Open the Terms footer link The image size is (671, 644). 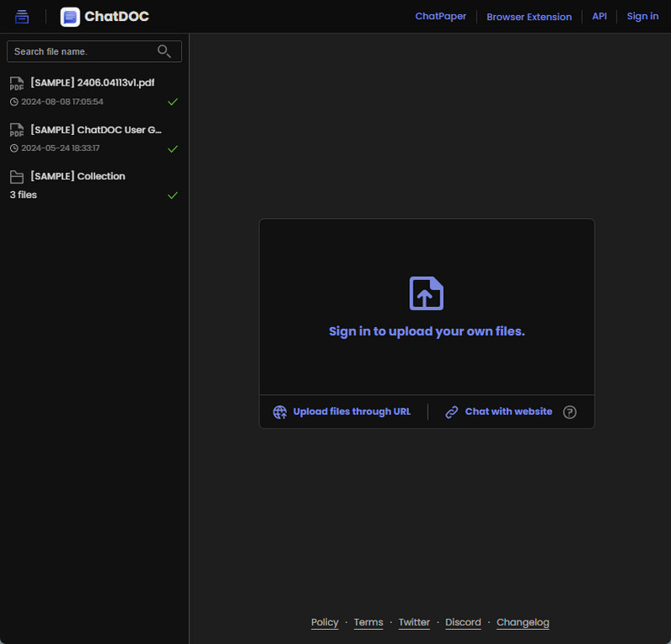point(368,622)
